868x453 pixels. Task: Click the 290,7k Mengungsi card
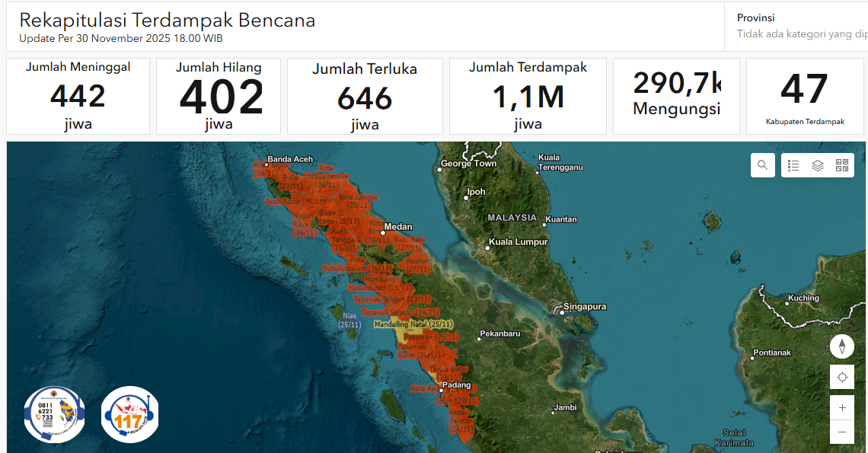pos(676,96)
